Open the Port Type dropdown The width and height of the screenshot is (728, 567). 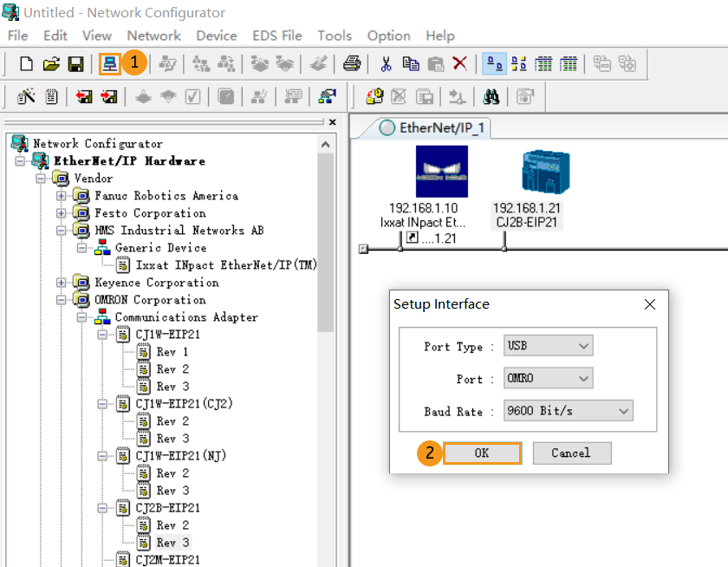[x=548, y=345]
